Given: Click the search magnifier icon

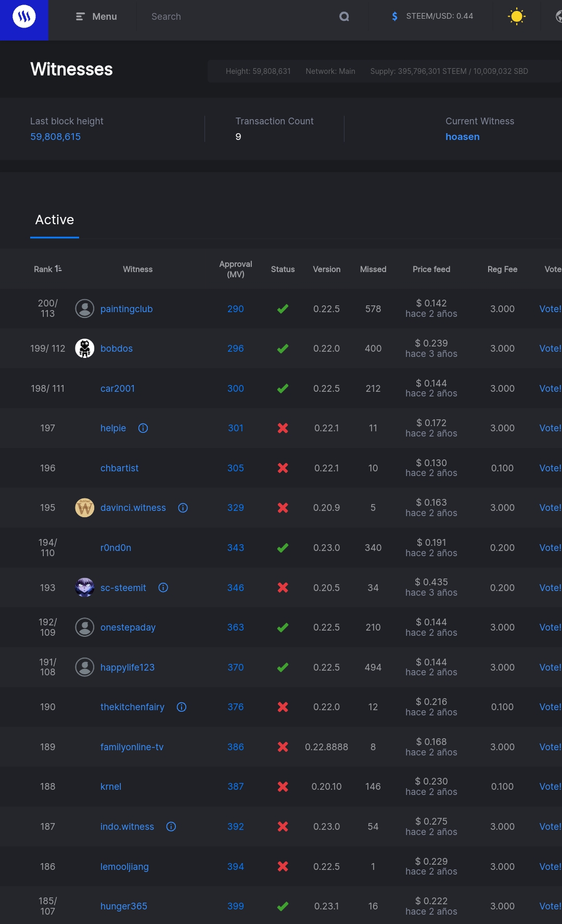Looking at the screenshot, I should [x=344, y=17].
